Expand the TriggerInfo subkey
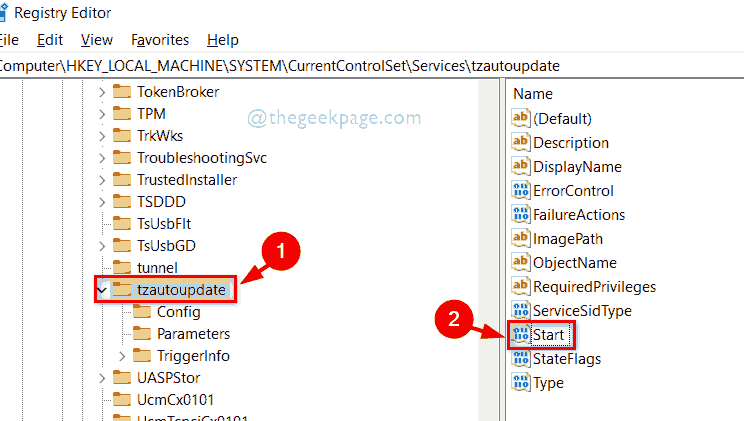Viewport: 744px width, 421px height. (122, 356)
